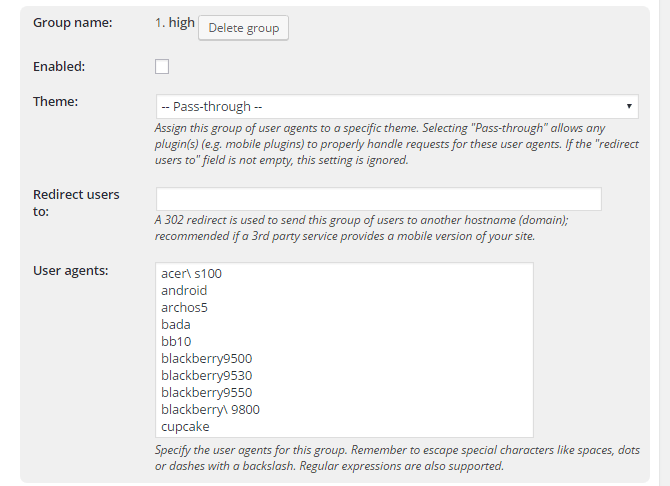Click the 'blackberry\ 9800' user agent line
The height and width of the screenshot is (486, 670).
(x=210, y=409)
